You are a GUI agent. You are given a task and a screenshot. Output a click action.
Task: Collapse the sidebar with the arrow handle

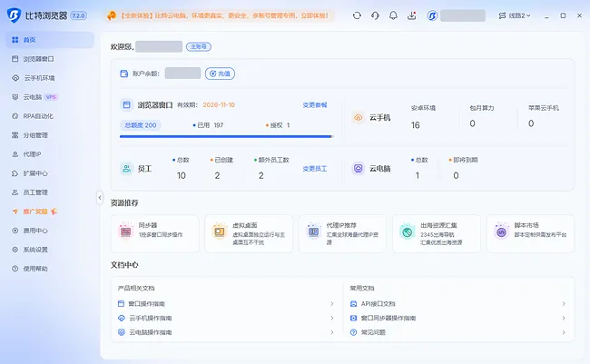[x=100, y=197]
